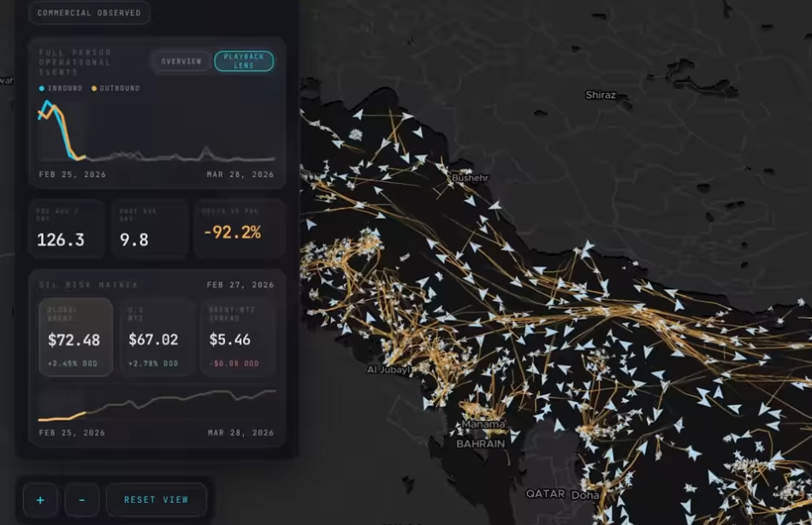Image resolution: width=812 pixels, height=525 pixels.
Task: Click the Al Jubayl label on map
Action: point(388,369)
